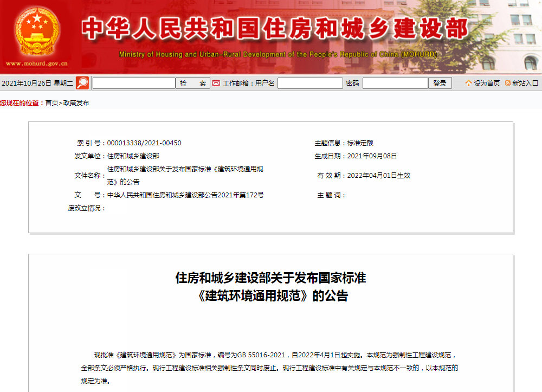Click the English ministry name in the banner
This screenshot has height=392, width=542.
click(x=278, y=54)
